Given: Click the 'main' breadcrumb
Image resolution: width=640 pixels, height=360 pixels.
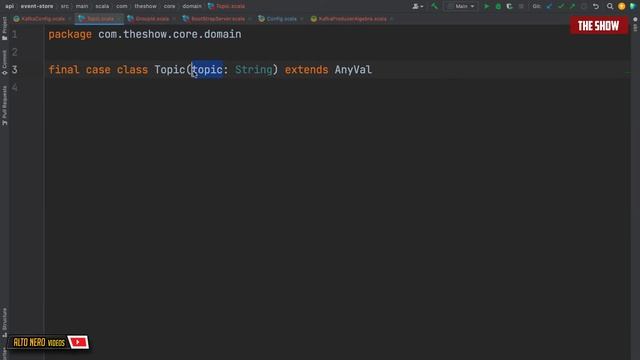Looking at the screenshot, I should [82, 6].
